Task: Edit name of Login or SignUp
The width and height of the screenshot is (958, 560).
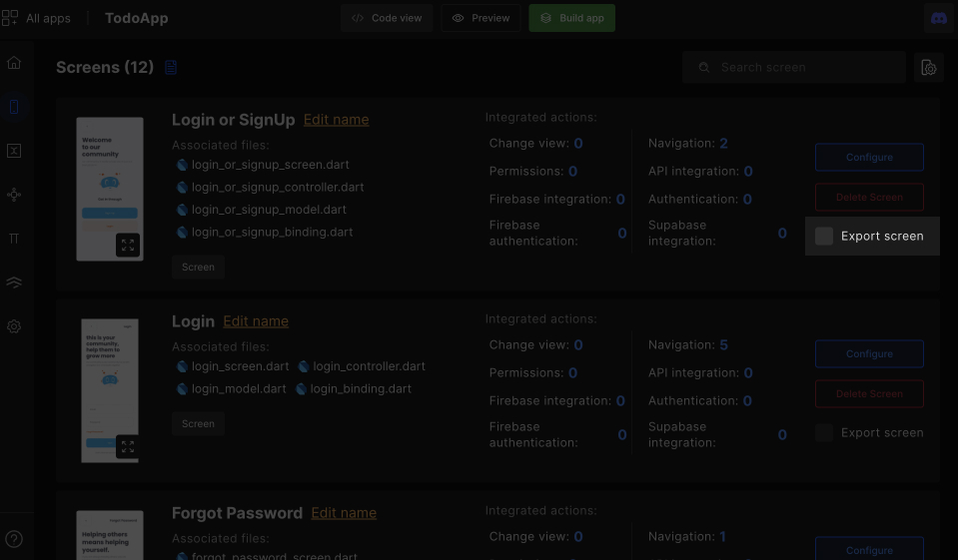Action: coord(336,120)
